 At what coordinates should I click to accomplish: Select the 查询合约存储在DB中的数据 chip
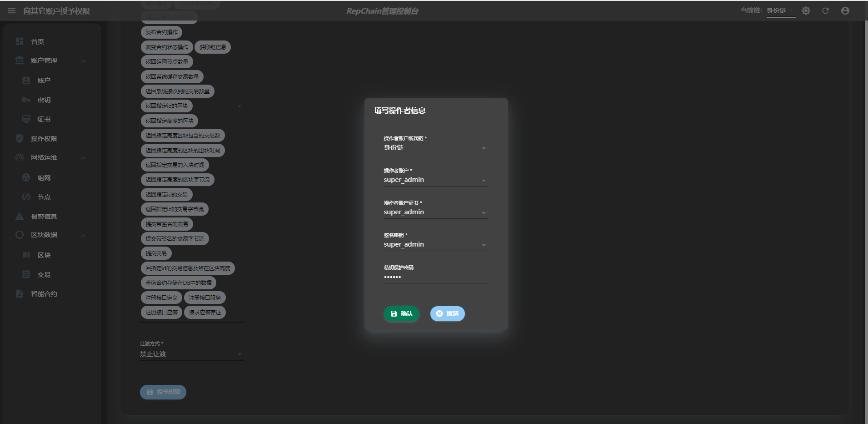tap(179, 283)
